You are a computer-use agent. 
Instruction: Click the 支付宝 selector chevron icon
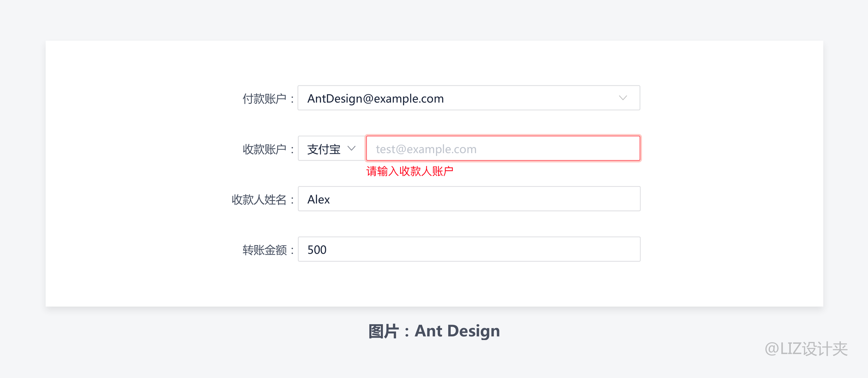click(353, 149)
